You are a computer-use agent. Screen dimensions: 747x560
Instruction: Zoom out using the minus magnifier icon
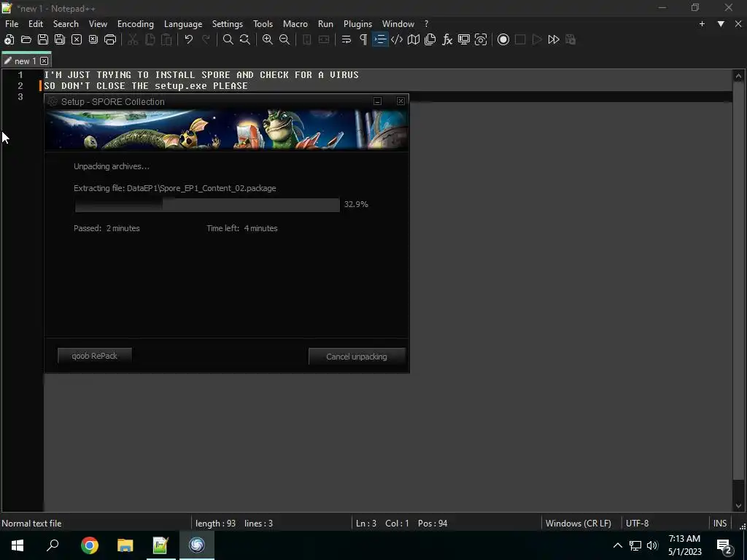285,39
